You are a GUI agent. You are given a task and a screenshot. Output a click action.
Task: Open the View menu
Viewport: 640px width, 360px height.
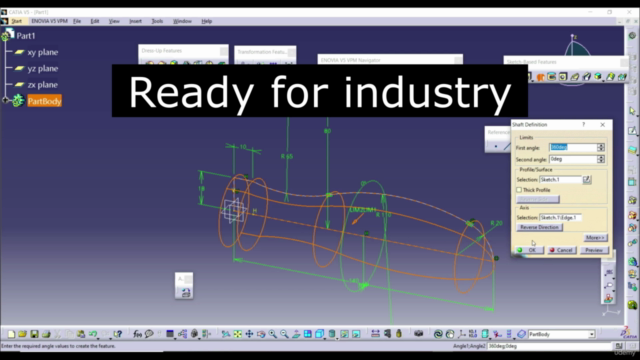coord(114,21)
